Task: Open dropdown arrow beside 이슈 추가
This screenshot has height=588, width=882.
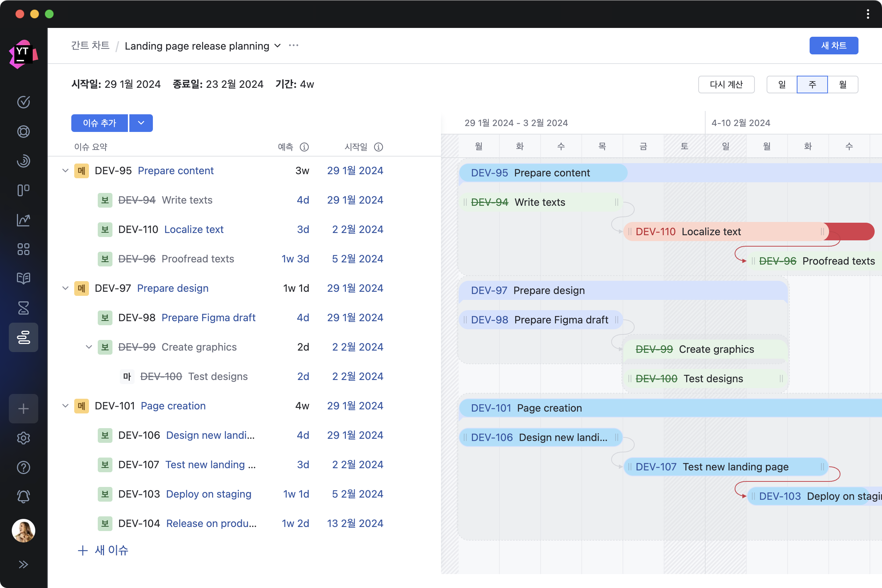Action: [141, 123]
